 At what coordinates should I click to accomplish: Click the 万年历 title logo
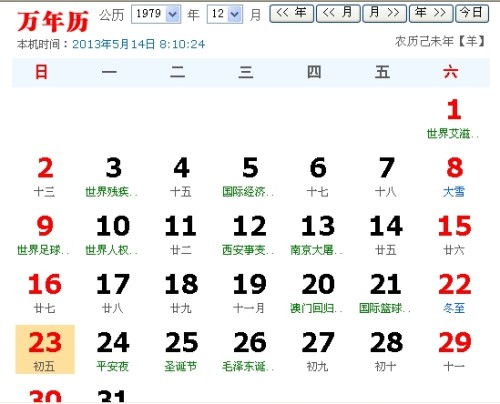[53, 21]
